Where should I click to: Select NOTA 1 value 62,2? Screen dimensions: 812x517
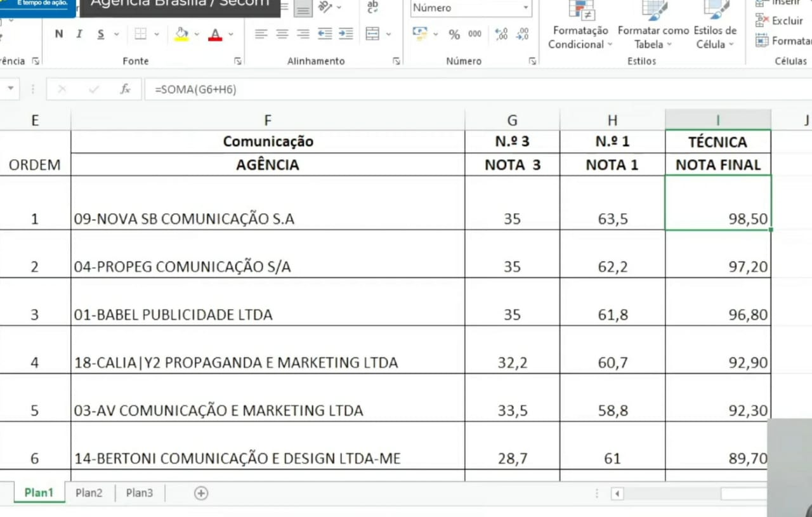point(612,254)
